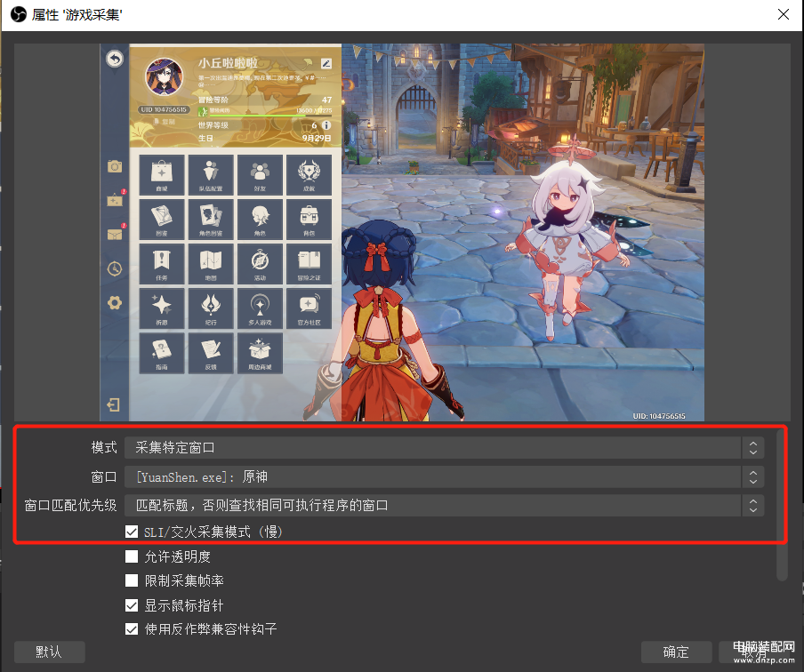This screenshot has width=804, height=672.
Task: Click the player avatar in preview
Action: click(x=164, y=78)
